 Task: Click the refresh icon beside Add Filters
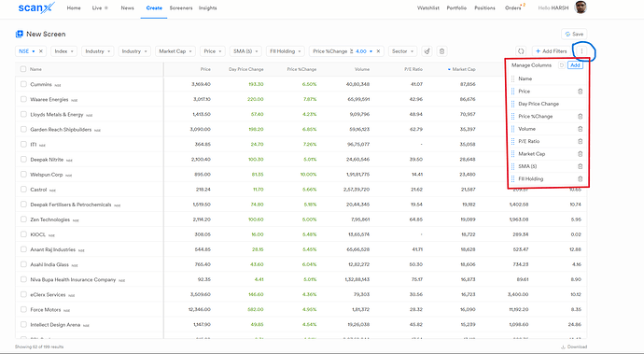pos(521,51)
